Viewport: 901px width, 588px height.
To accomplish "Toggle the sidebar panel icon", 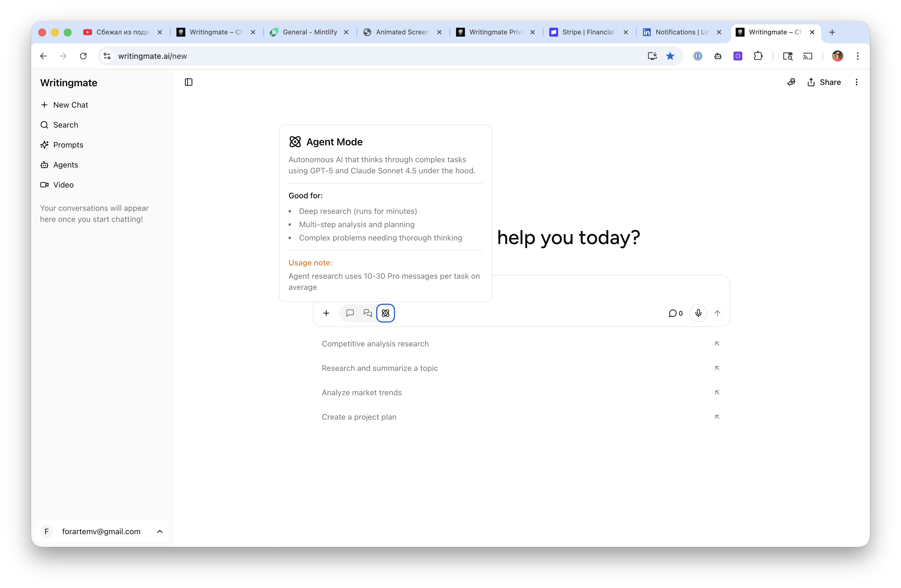I will (x=189, y=82).
